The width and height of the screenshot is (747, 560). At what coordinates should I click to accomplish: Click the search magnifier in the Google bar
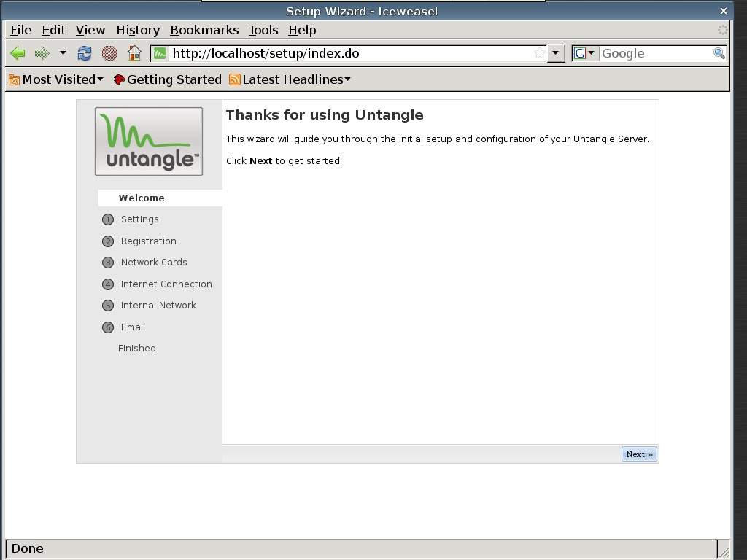tap(719, 52)
